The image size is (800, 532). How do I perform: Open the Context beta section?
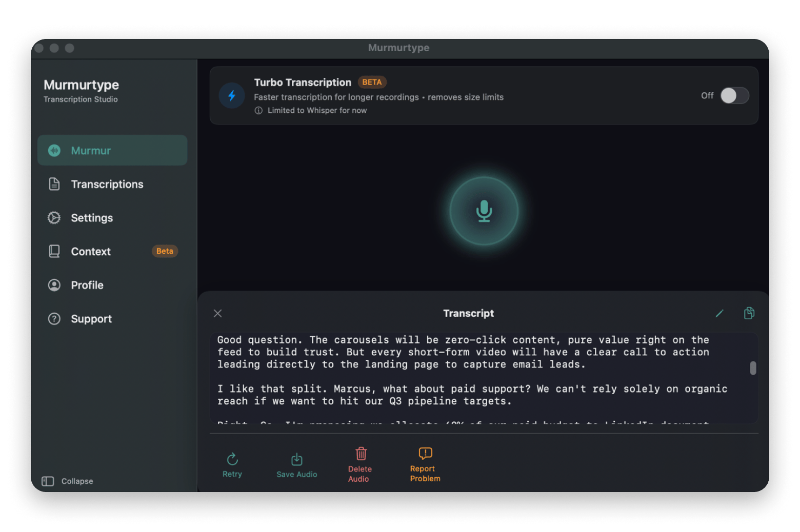112,251
